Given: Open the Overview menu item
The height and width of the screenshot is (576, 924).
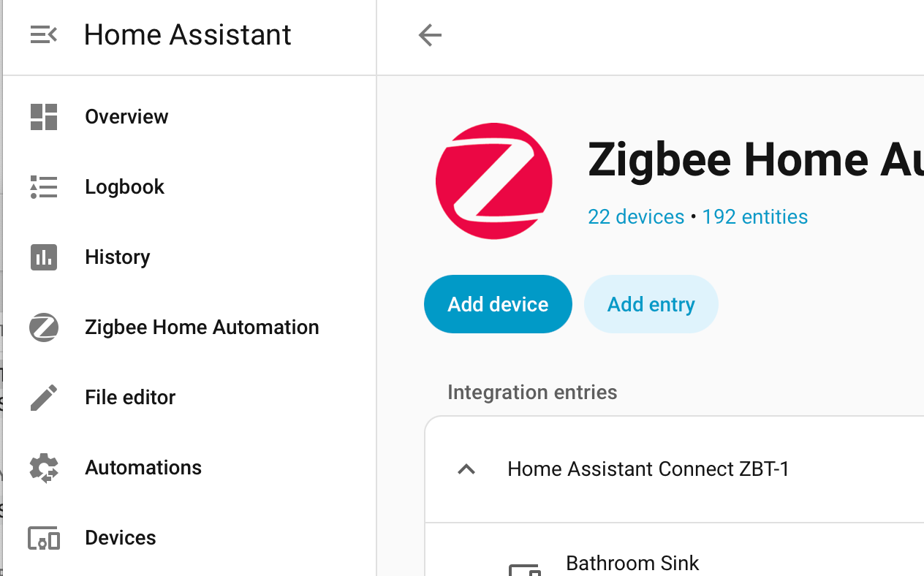Looking at the screenshot, I should tap(126, 117).
